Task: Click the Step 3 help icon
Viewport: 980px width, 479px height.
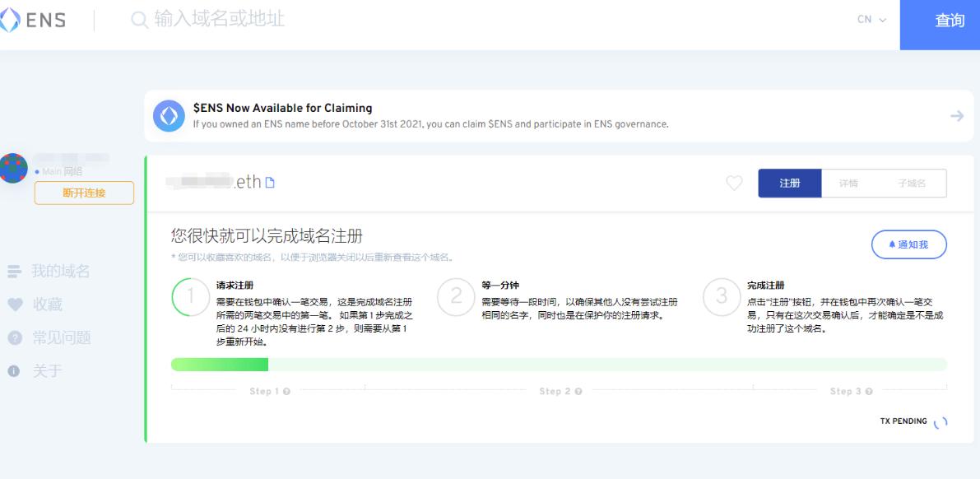Action: (x=868, y=391)
